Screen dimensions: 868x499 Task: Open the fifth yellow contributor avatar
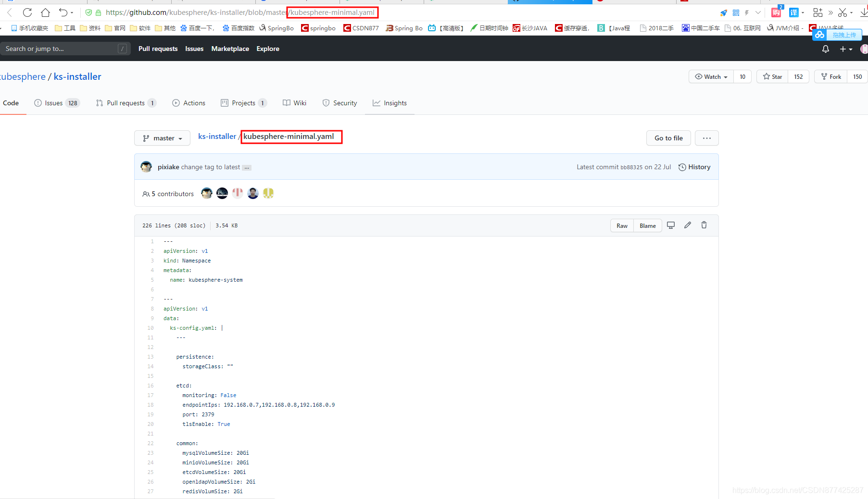click(268, 193)
